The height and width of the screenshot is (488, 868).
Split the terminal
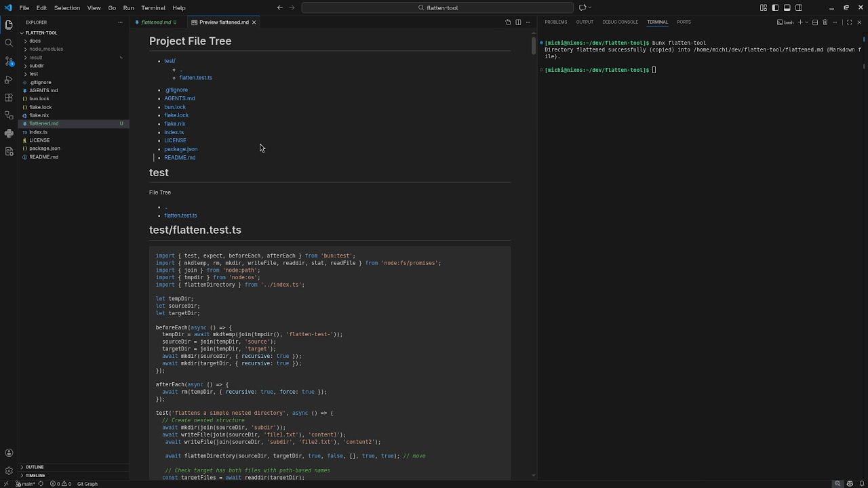tap(815, 22)
